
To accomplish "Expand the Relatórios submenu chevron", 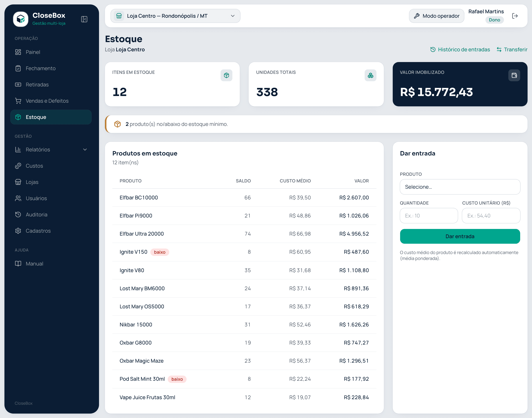I will (85, 150).
